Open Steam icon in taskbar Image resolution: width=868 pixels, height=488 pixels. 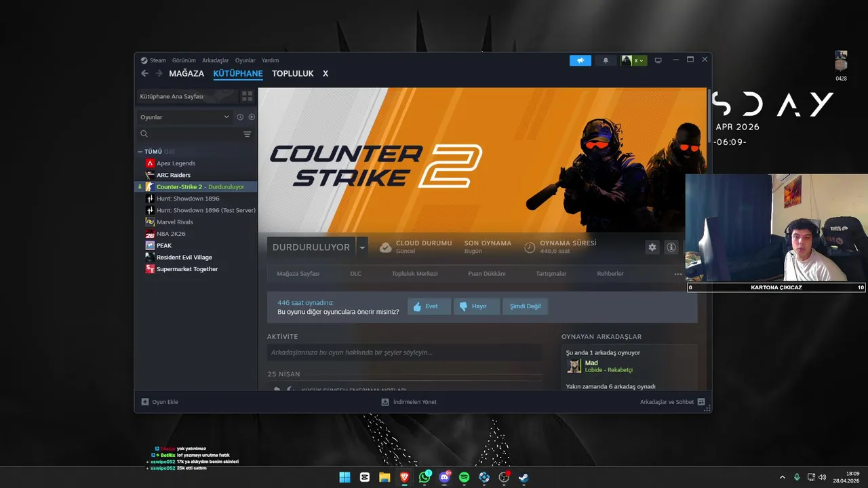click(524, 477)
